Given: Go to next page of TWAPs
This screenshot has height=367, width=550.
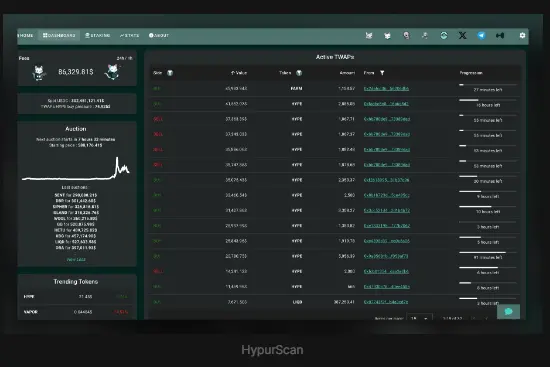Looking at the screenshot, I should click(486, 318).
